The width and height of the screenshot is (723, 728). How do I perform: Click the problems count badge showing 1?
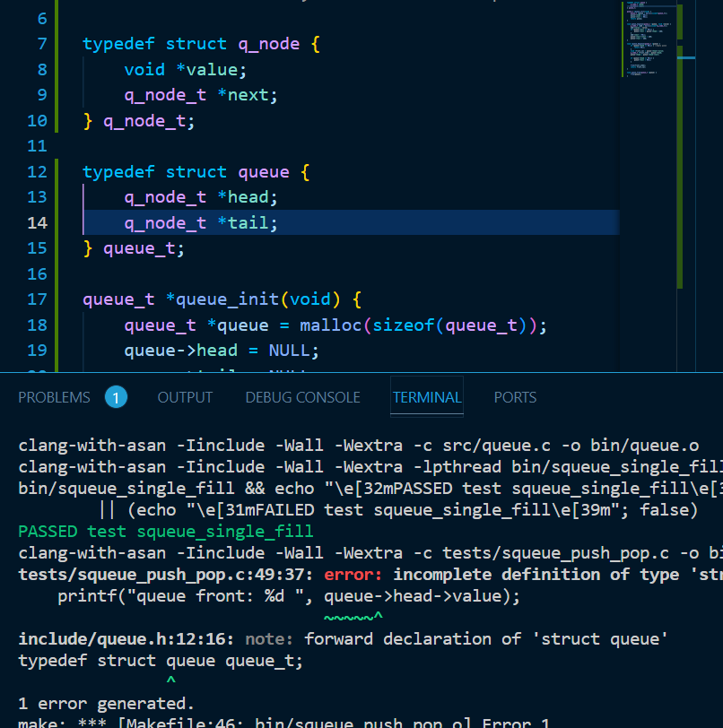tap(116, 397)
